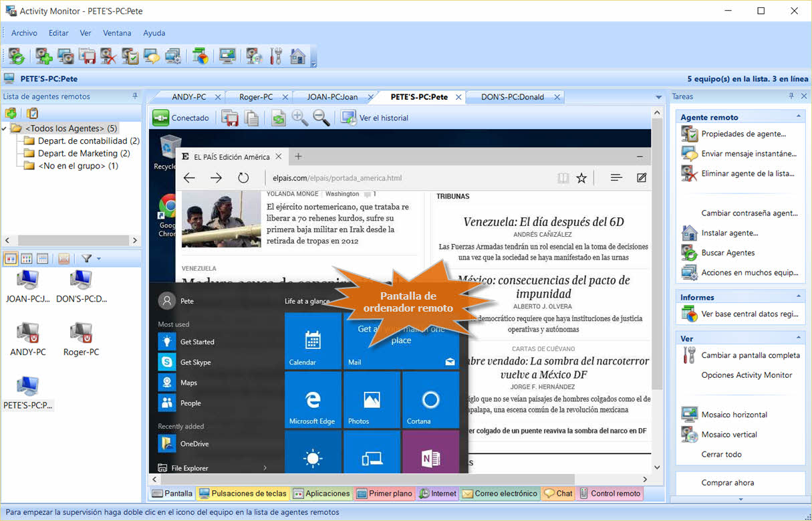Toggle the Conectado connection button
Image resolution: width=812 pixels, height=521 pixels.
[x=180, y=118]
